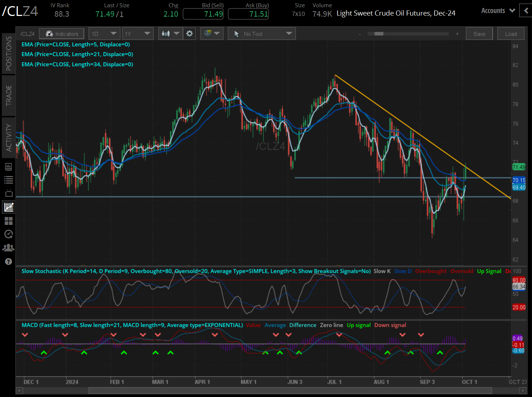This screenshot has height=397, width=532.
Task: Click the help question mark icon
Action: pyautogui.click(x=9, y=261)
